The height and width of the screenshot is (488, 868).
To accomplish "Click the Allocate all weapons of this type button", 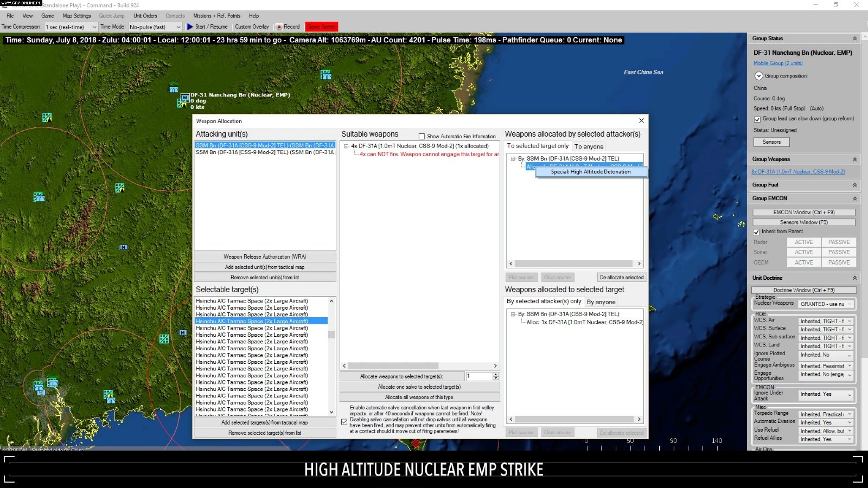I will click(419, 397).
